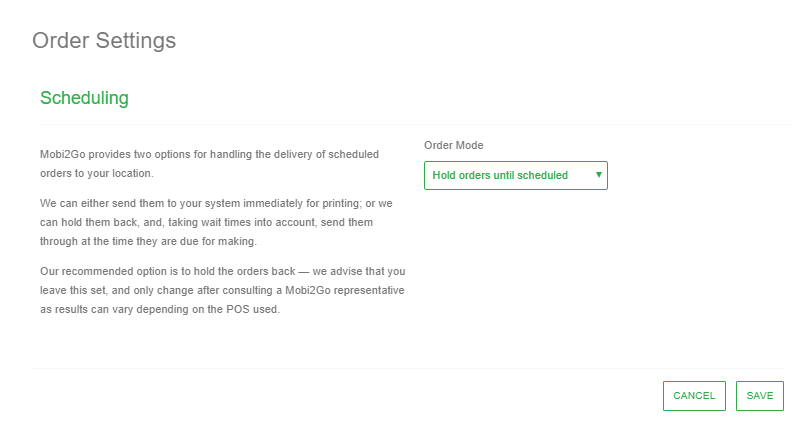Click the paragraph starting 'Our recommended option'
811x439 pixels.
point(221,290)
